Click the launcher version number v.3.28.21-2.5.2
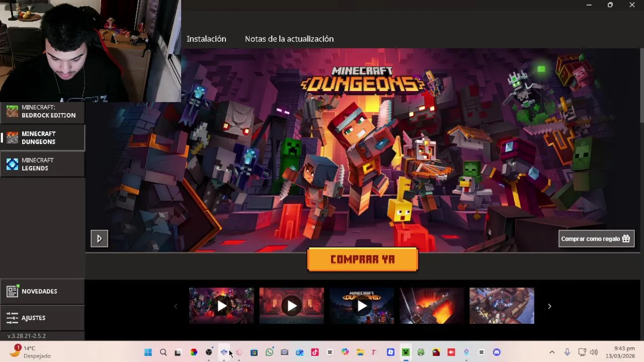The height and width of the screenshot is (362, 644). [26, 336]
